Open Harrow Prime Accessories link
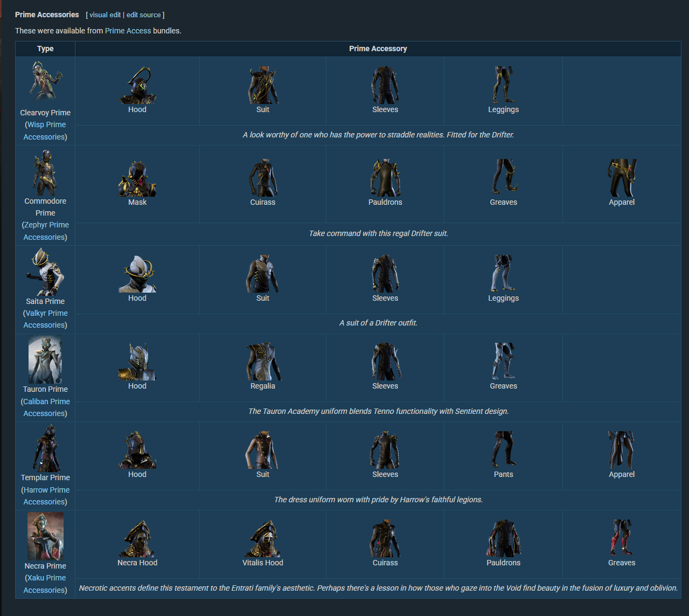This screenshot has width=689, height=616. click(45, 496)
